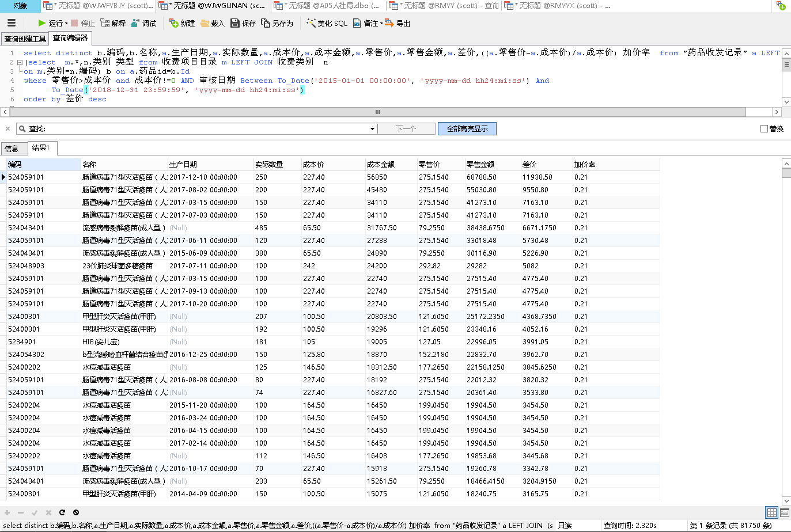Click the 解释 explain query icon

(x=113, y=23)
